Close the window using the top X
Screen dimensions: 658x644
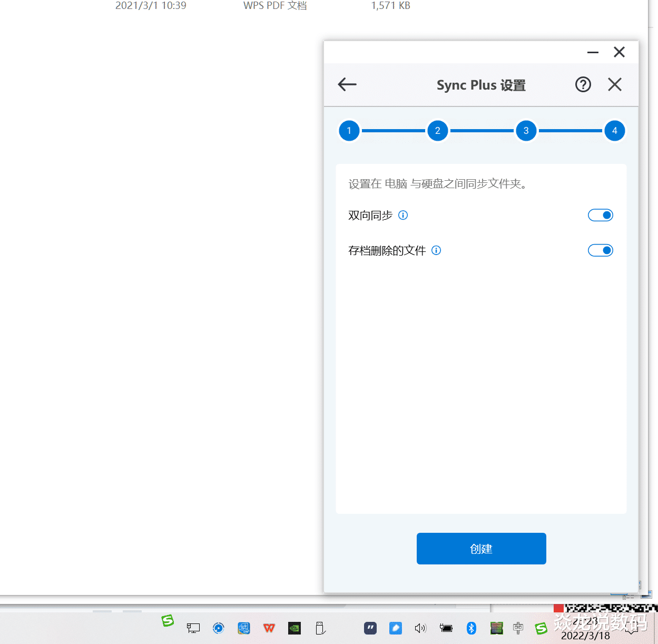click(x=619, y=52)
